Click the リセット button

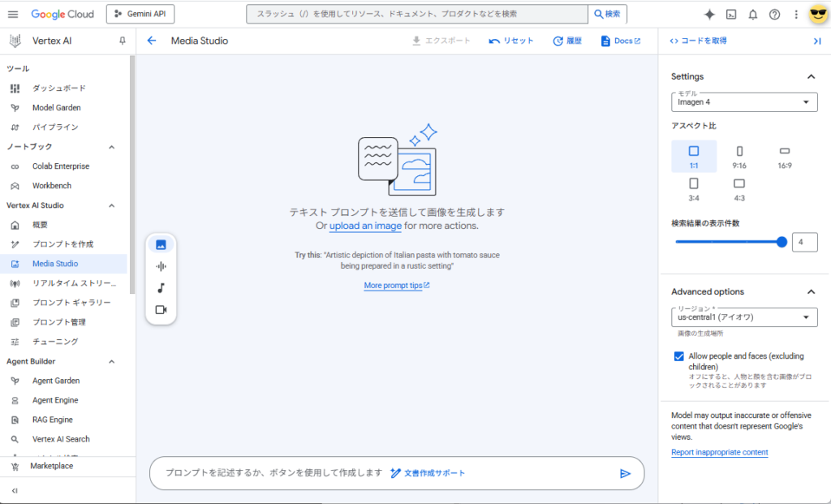click(511, 41)
